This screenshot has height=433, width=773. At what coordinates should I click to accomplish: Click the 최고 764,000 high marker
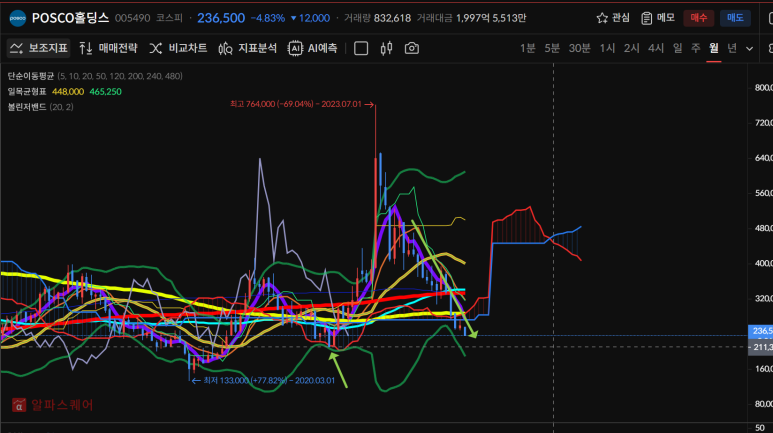pyautogui.click(x=302, y=104)
